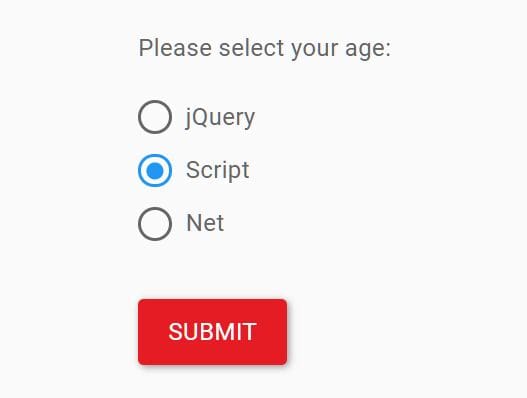Choose the Net option circle
This screenshot has height=398, width=527.
pyautogui.click(x=155, y=224)
